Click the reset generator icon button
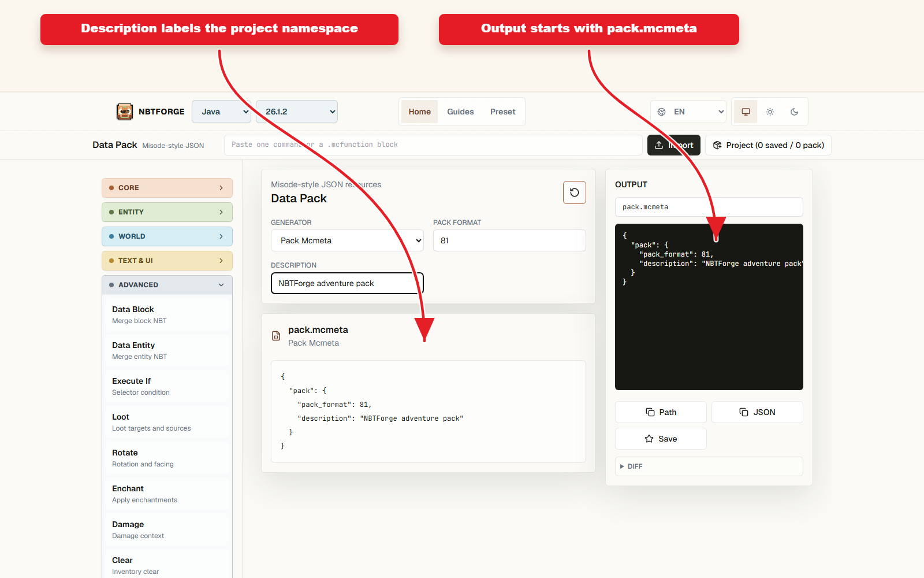 (x=575, y=192)
